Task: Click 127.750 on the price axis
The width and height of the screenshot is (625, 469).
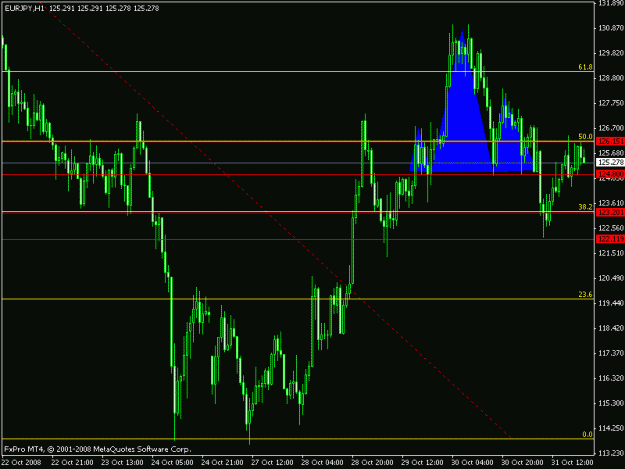Action: (x=611, y=103)
